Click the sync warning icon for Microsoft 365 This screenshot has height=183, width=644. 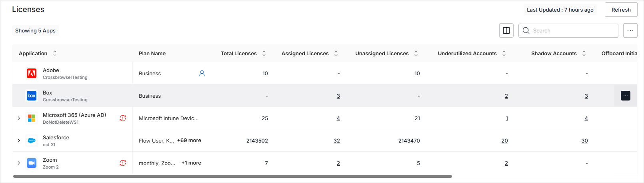pyautogui.click(x=123, y=118)
